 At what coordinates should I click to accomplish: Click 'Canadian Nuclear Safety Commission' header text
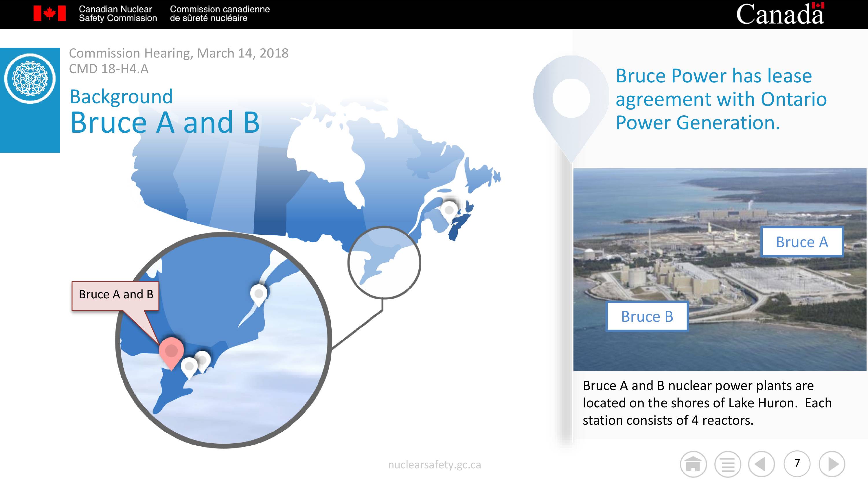point(118,14)
